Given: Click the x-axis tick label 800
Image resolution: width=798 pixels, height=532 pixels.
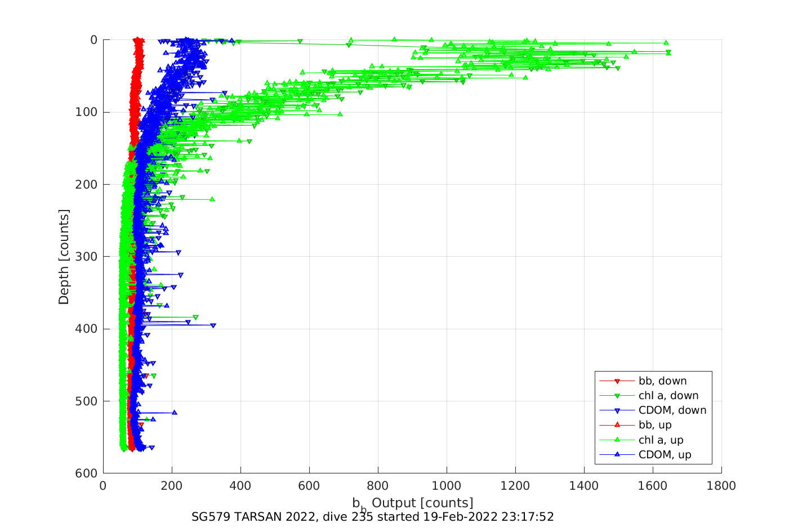Looking at the screenshot, I should click(378, 486).
